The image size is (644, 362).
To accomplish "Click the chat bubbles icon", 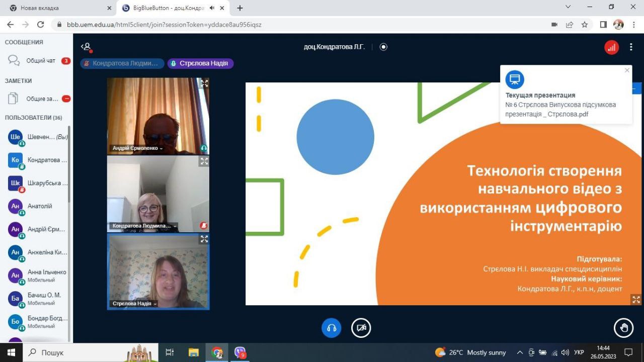I will point(14,60).
